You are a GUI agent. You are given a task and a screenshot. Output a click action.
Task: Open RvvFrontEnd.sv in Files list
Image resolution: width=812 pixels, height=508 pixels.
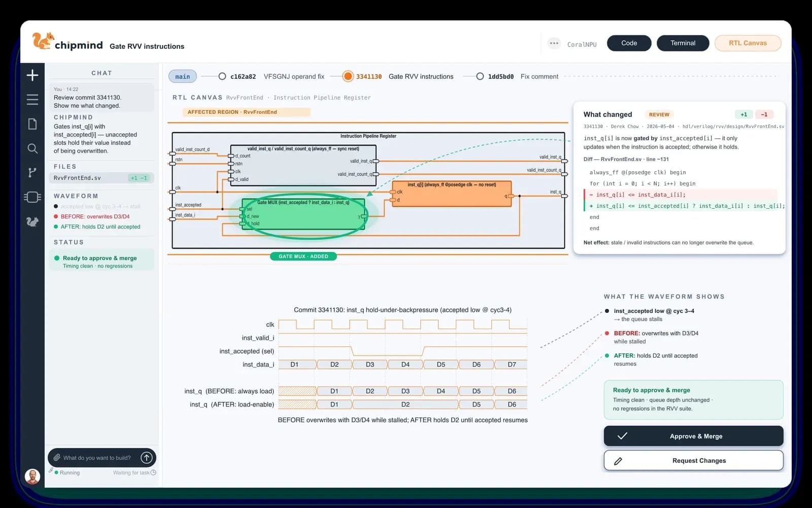point(101,178)
